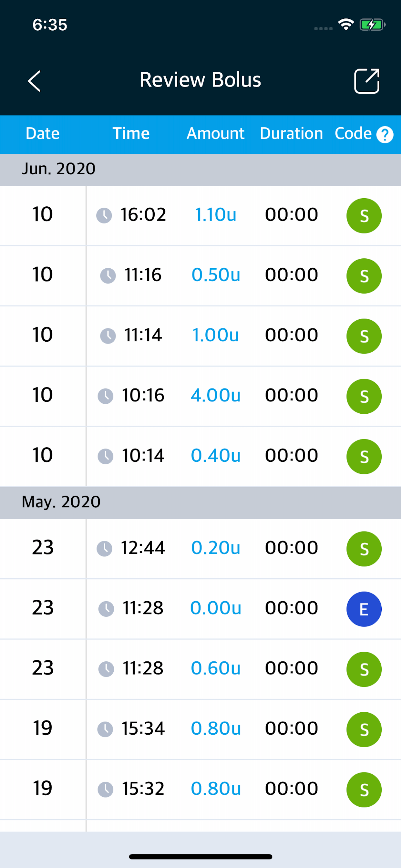Open the 1.10u bolus amount
The height and width of the screenshot is (868, 401).
coord(216,215)
